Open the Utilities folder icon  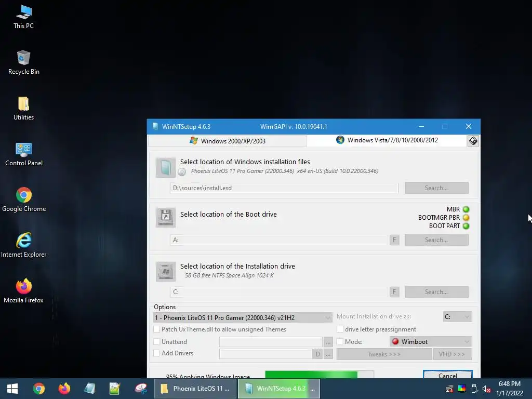pyautogui.click(x=23, y=109)
